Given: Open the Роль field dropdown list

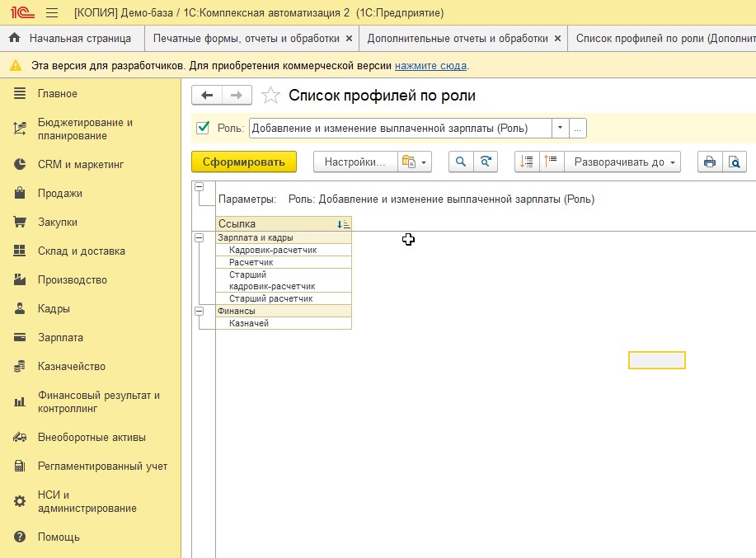Looking at the screenshot, I should [561, 128].
